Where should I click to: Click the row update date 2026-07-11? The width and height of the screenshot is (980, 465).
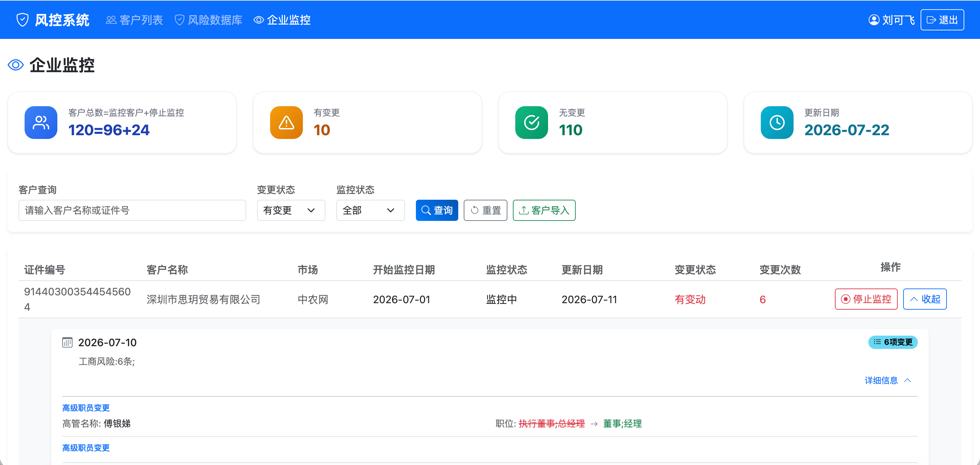[589, 299]
